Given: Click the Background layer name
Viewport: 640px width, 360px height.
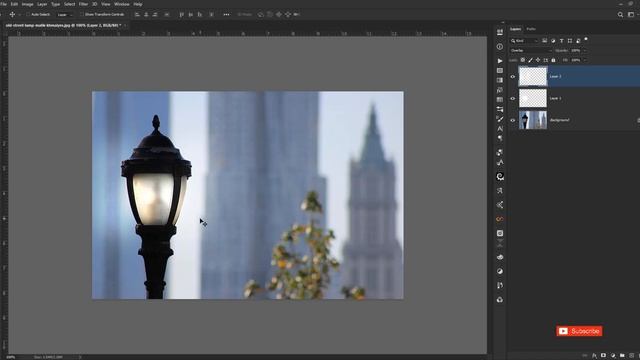Looking at the screenshot, I should pyautogui.click(x=559, y=120).
